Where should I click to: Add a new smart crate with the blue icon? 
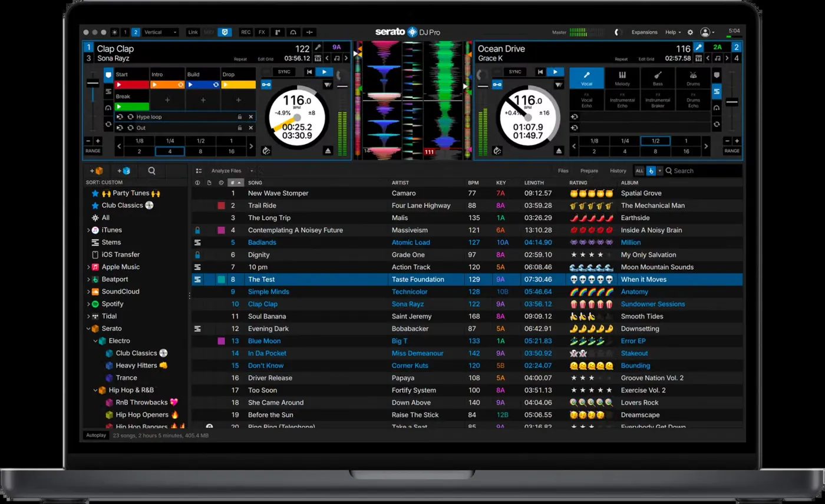(124, 171)
